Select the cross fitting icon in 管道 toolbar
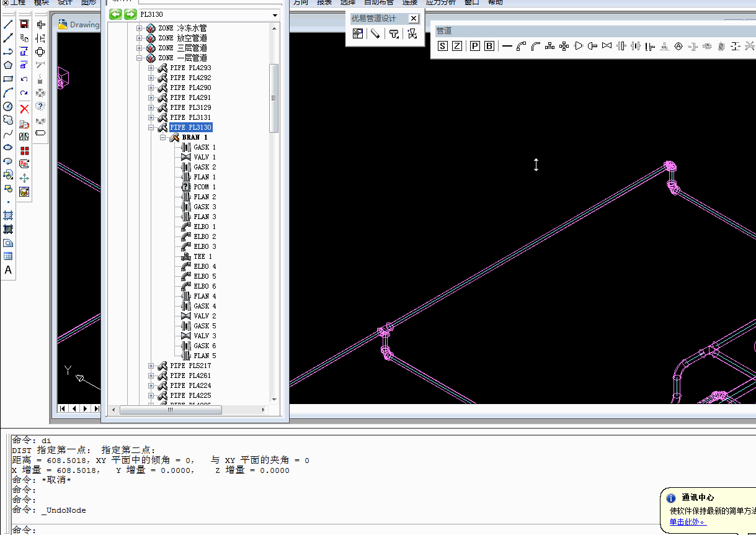This screenshot has width=756, height=535. (564, 46)
